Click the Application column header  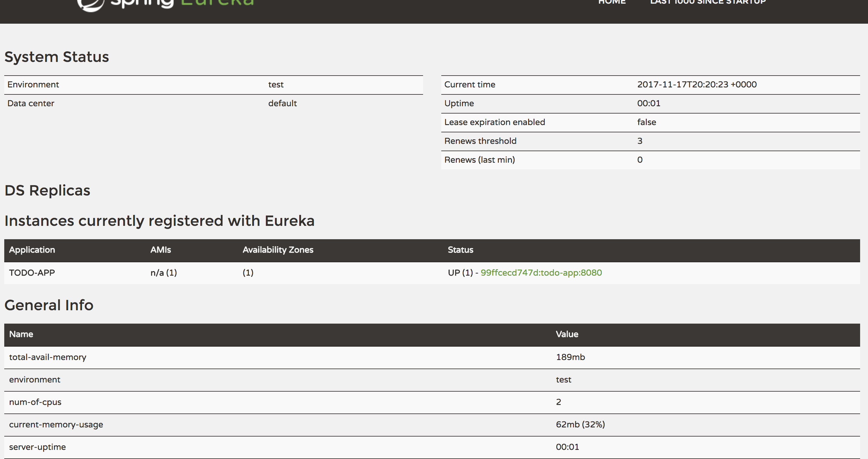tap(32, 250)
